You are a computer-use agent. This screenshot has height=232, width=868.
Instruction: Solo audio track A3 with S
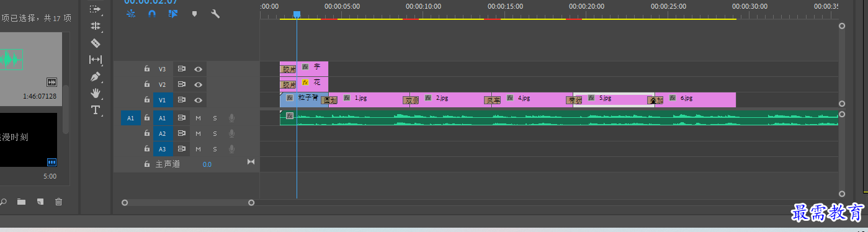click(215, 149)
